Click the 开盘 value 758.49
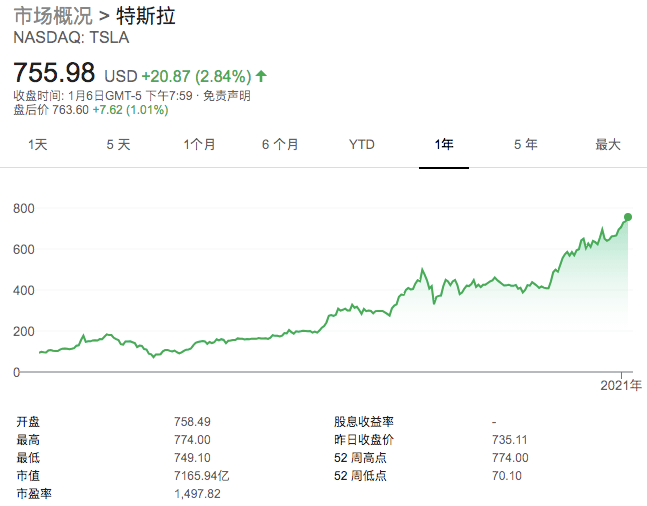This screenshot has width=647, height=506. (x=192, y=422)
